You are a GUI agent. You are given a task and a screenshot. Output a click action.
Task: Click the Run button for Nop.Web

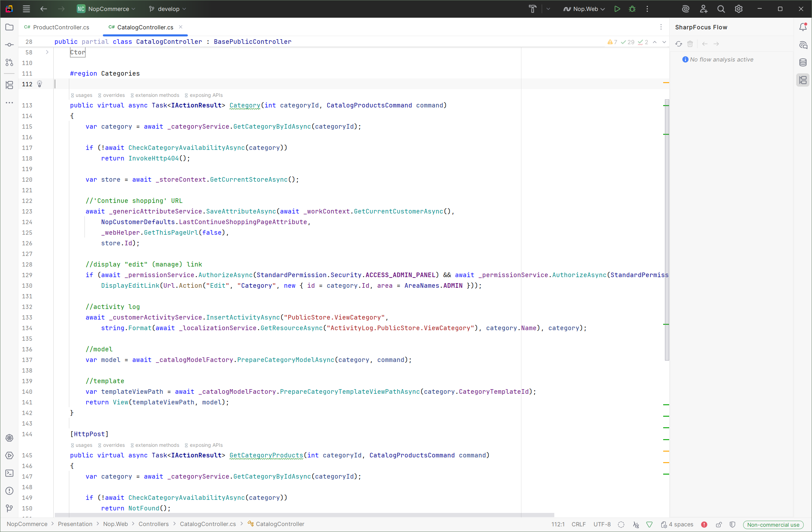click(x=617, y=9)
